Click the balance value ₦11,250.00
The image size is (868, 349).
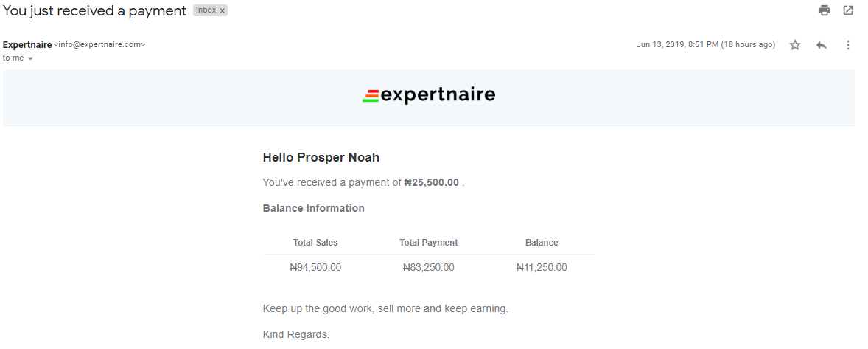[x=542, y=268]
